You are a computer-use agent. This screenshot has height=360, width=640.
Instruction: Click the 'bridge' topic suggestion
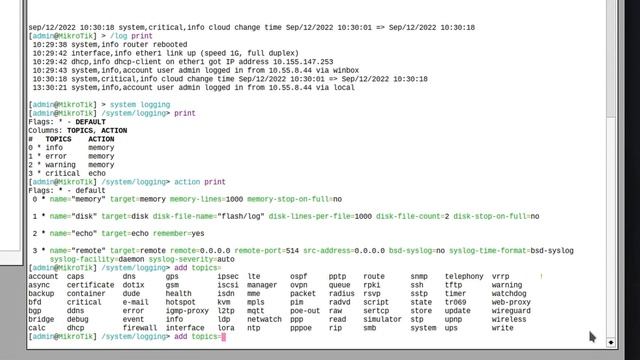pos(41,319)
